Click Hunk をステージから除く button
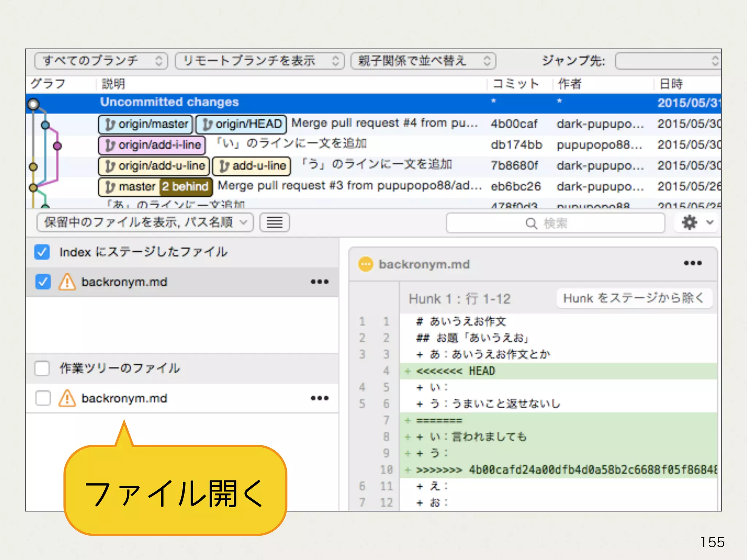The height and width of the screenshot is (560, 747). pyautogui.click(x=634, y=298)
